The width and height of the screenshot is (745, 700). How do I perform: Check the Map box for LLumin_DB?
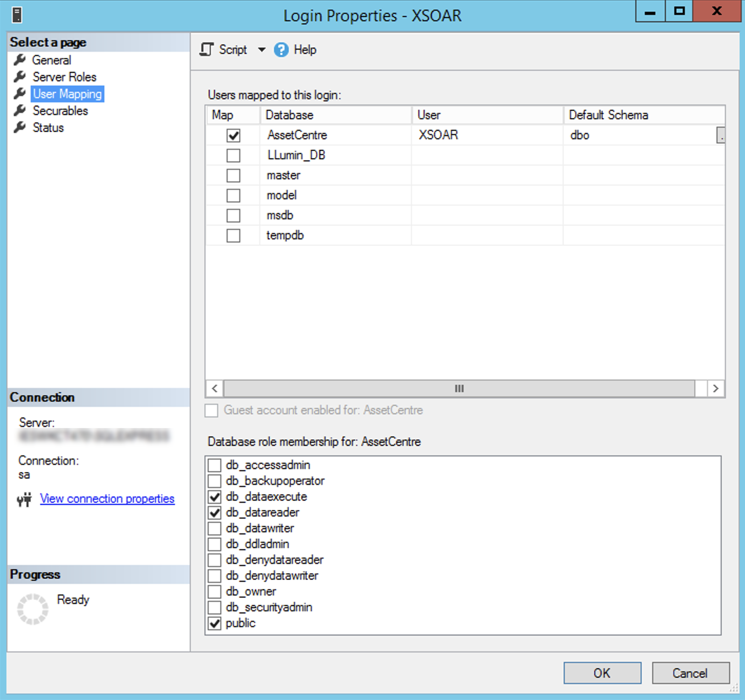tap(233, 155)
